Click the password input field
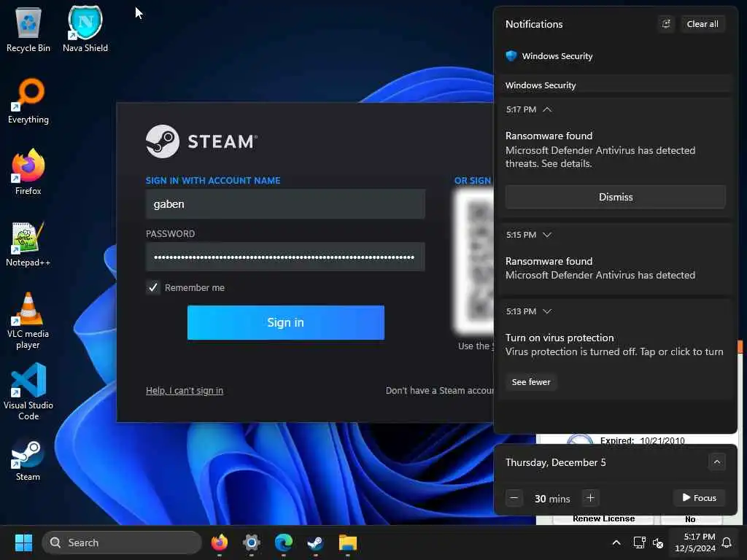Screen dimensions: 747x560 click(285, 257)
